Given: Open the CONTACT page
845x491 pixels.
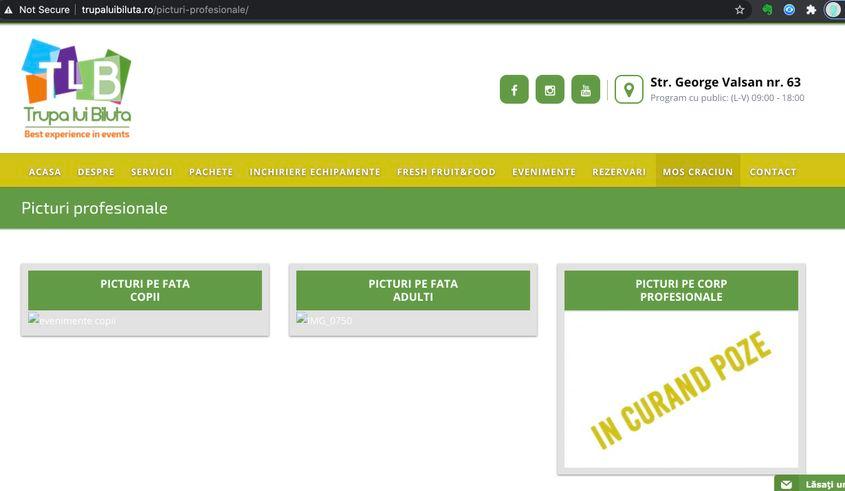Looking at the screenshot, I should tap(773, 172).
